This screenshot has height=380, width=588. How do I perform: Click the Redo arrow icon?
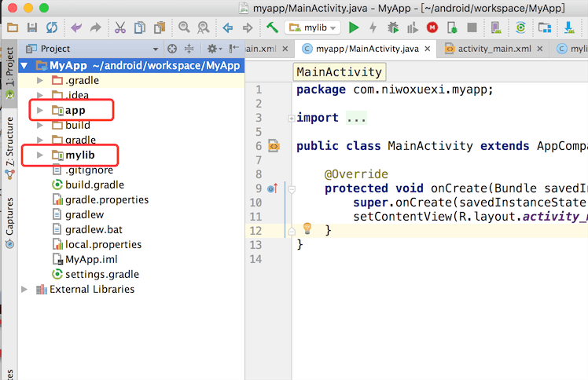tap(96, 27)
